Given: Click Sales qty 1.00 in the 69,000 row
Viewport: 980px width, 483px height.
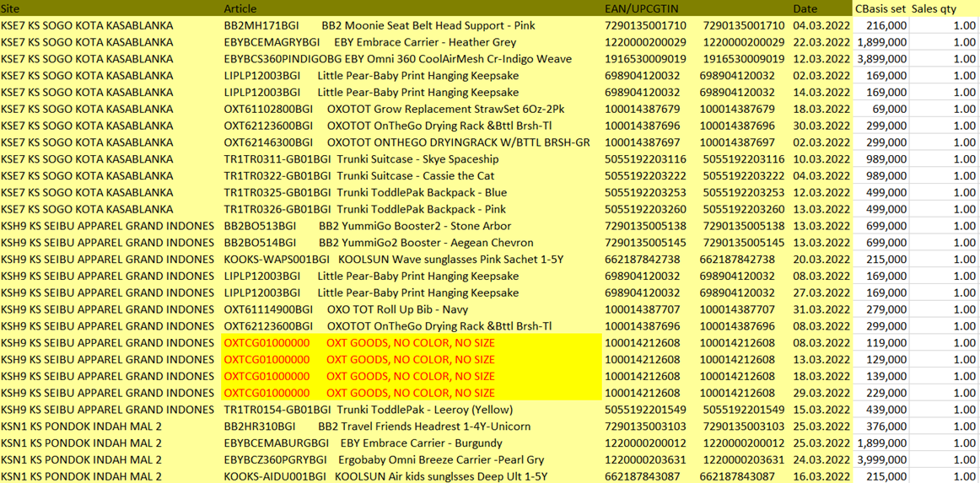Looking at the screenshot, I should coord(964,110).
